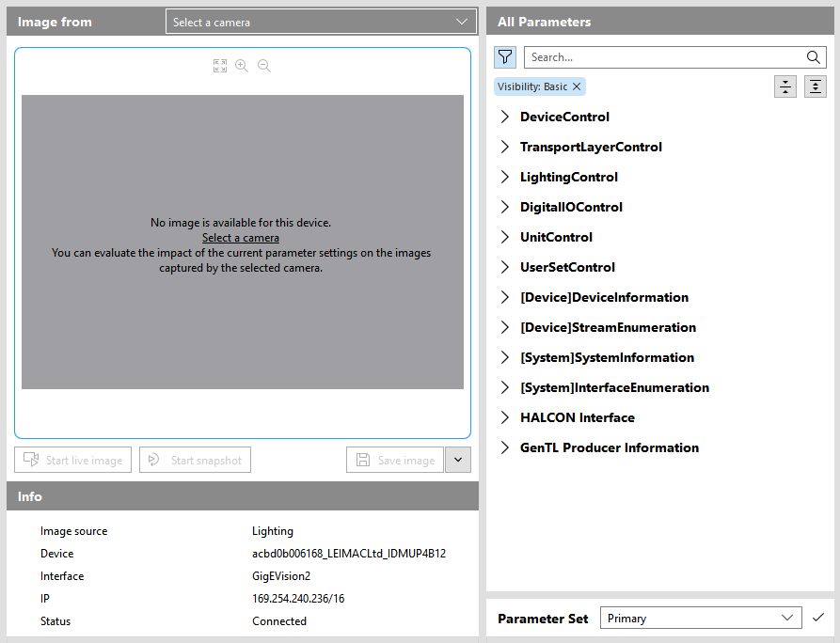Open the Parameter Set Primary dropdown
This screenshot has height=643, width=840.
[701, 618]
